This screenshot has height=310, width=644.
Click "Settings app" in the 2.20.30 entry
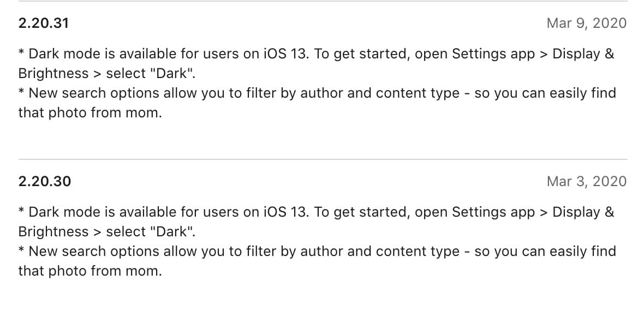(493, 212)
